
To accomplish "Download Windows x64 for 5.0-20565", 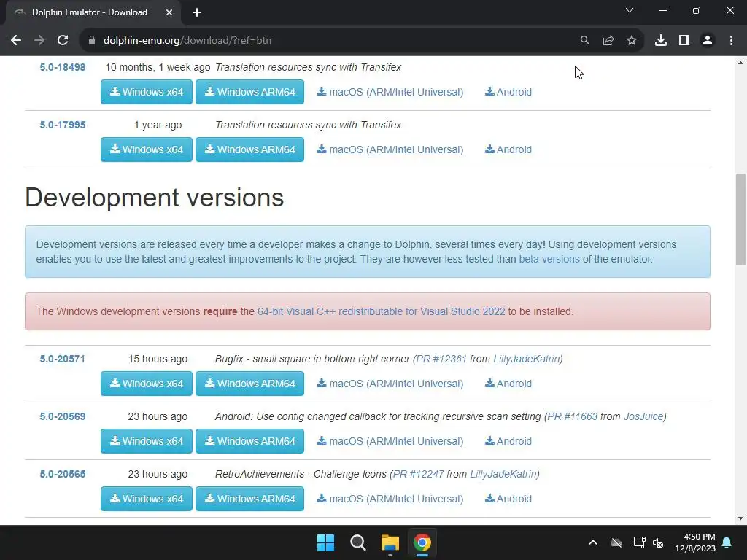I will pyautogui.click(x=147, y=499).
